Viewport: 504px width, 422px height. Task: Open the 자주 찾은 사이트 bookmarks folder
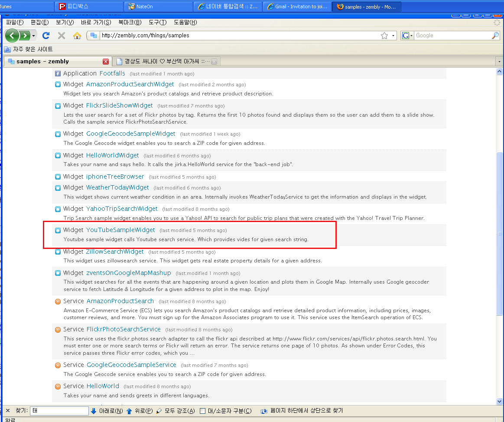coord(28,49)
